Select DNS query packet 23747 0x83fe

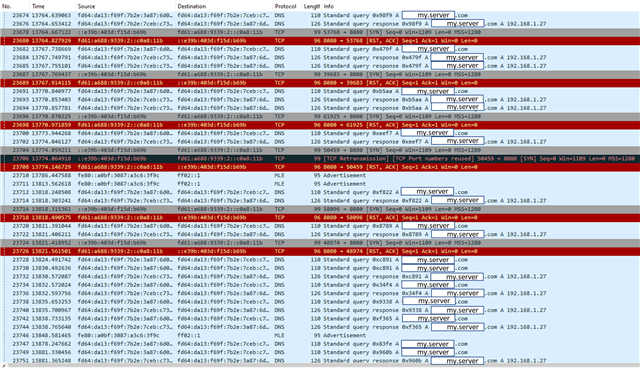click(x=320, y=343)
